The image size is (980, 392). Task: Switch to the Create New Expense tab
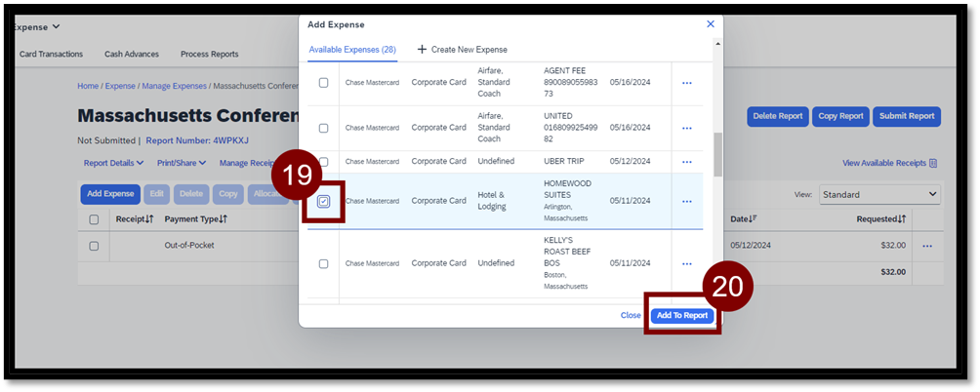pyautogui.click(x=462, y=50)
